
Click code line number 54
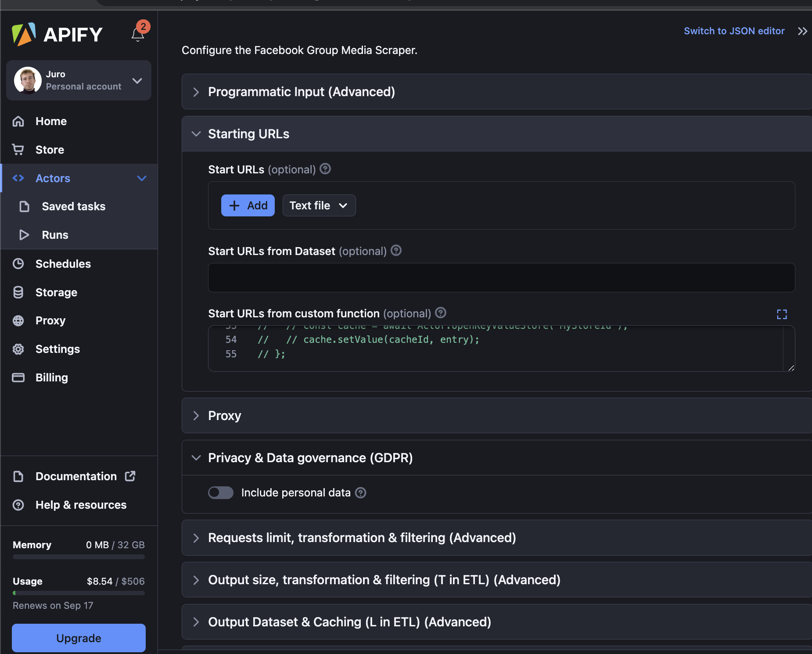(231, 339)
